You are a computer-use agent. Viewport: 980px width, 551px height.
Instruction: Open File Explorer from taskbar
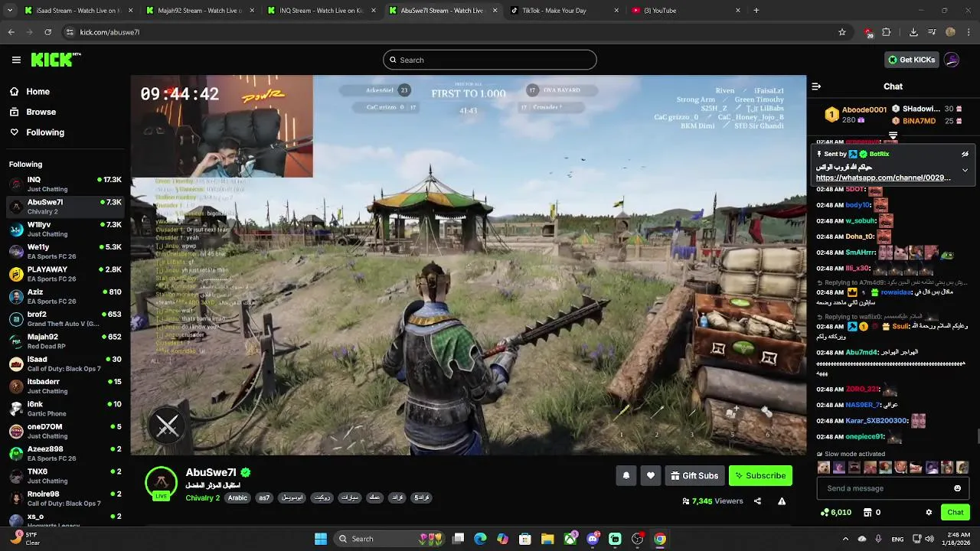tap(547, 539)
